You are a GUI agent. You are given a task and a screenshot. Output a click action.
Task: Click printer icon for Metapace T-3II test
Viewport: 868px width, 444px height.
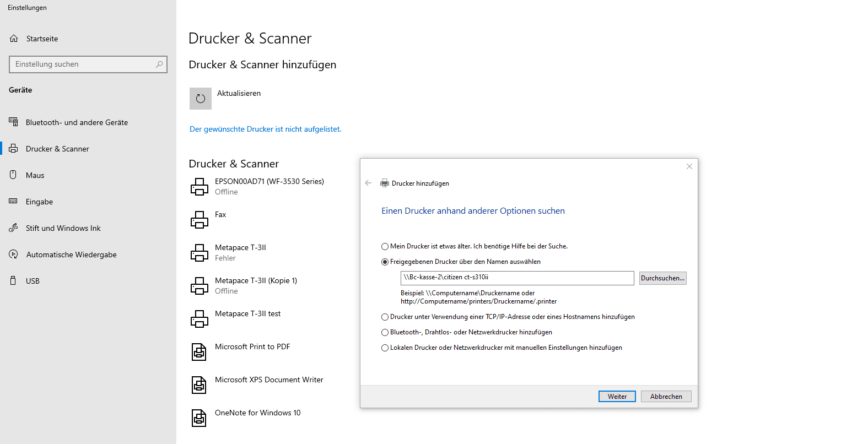(200, 319)
